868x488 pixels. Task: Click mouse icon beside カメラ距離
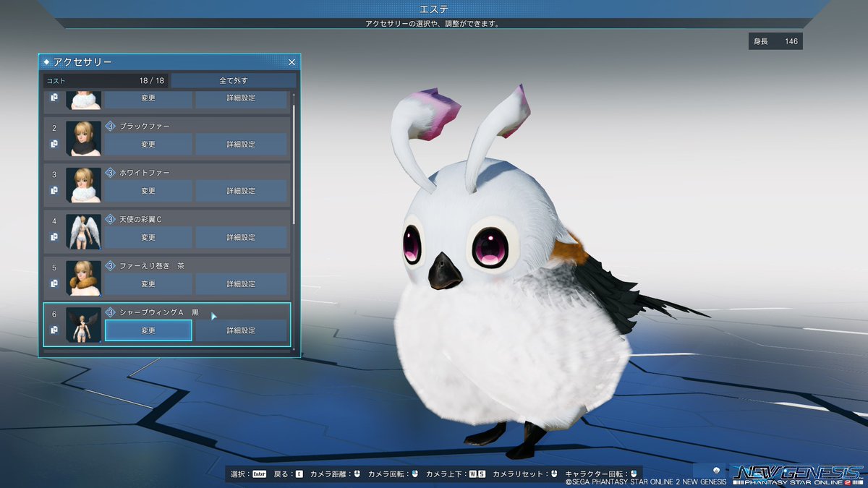click(357, 474)
